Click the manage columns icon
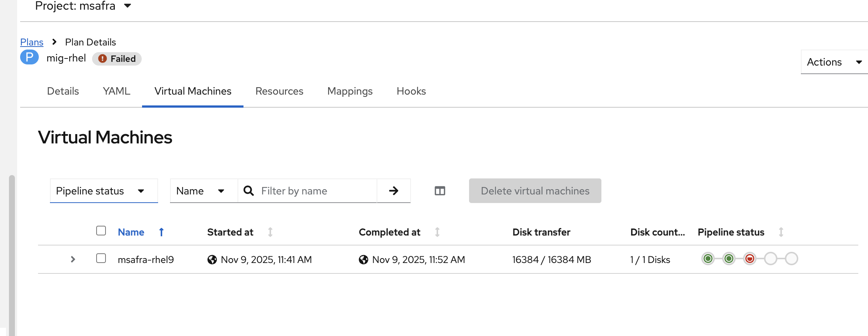 click(x=440, y=191)
